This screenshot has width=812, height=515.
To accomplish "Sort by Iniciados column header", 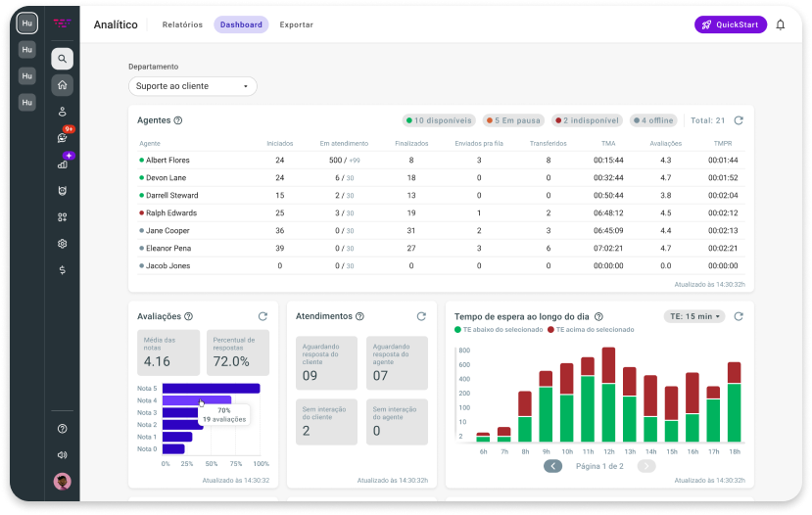I will [279, 143].
